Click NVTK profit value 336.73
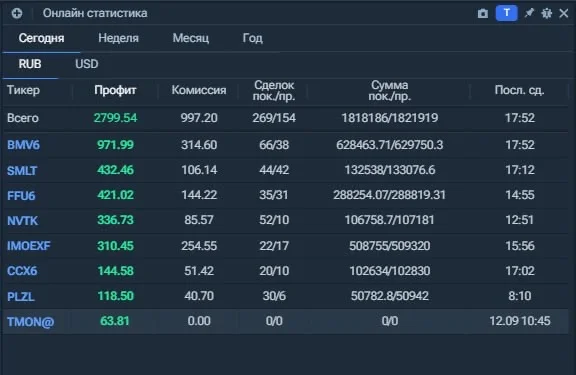The width and height of the screenshot is (576, 375). (x=115, y=220)
